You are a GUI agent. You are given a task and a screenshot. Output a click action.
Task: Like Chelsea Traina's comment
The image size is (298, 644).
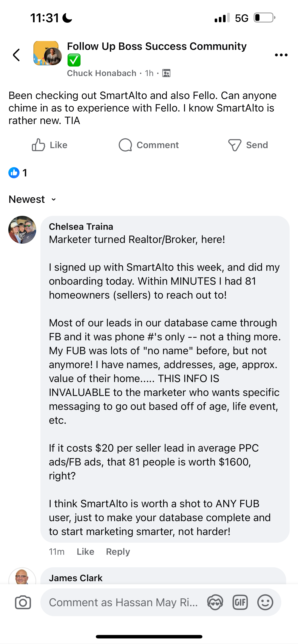85,552
